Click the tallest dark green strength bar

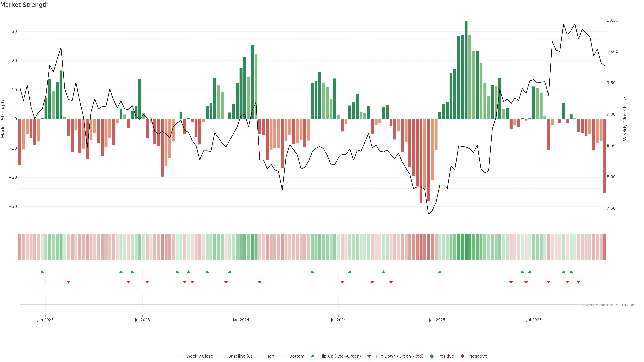466,70
